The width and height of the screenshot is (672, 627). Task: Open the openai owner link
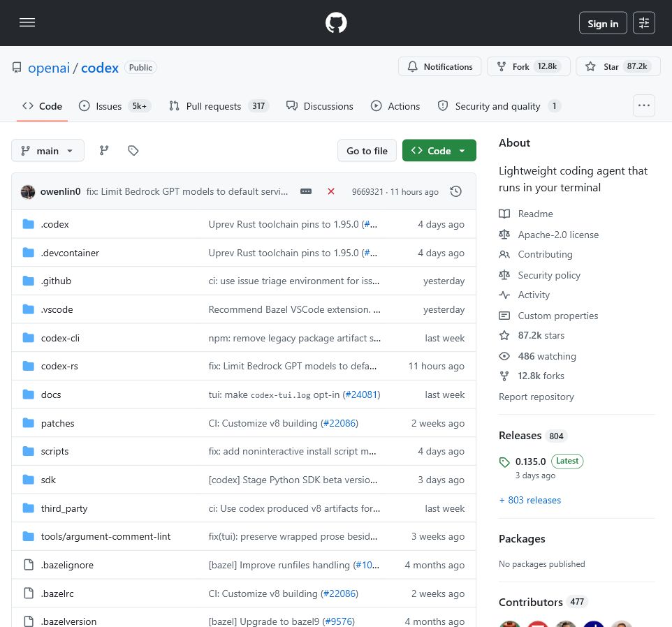[48, 68]
